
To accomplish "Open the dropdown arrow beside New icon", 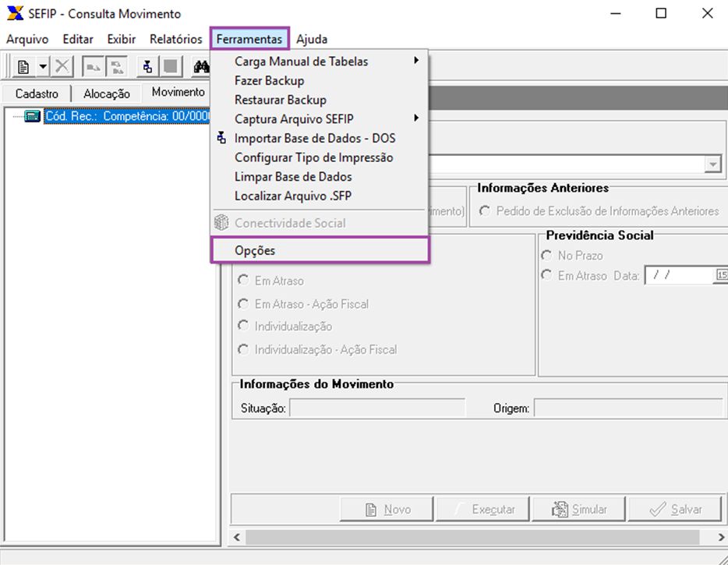I will click(43, 67).
